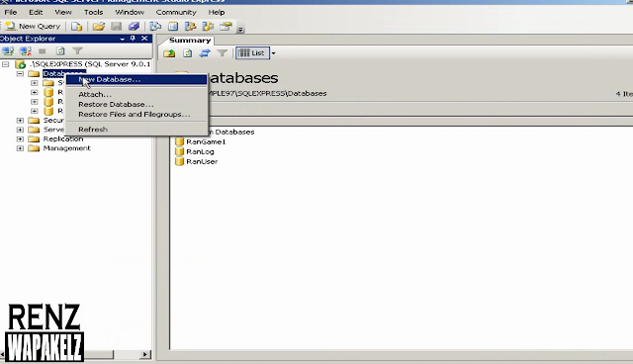Click the Filter icon in Summary toolbar
Screen dimensions: 633x364
(x=222, y=53)
